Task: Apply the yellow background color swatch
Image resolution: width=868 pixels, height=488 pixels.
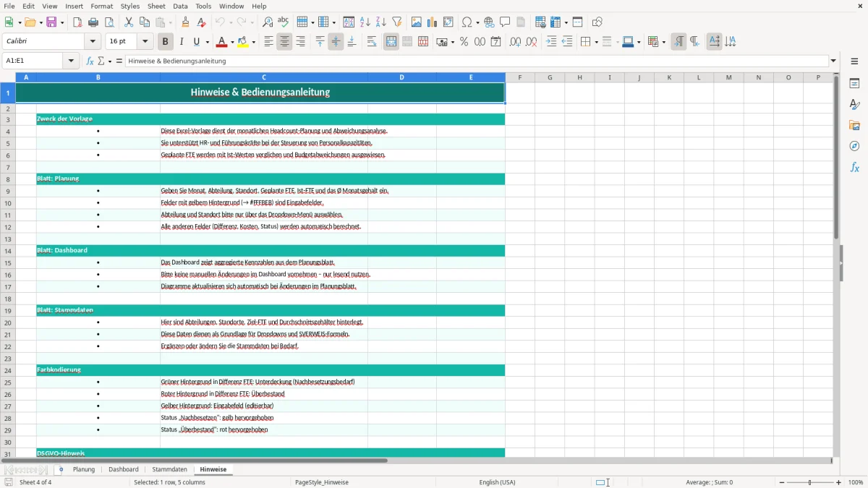Action: point(243,42)
